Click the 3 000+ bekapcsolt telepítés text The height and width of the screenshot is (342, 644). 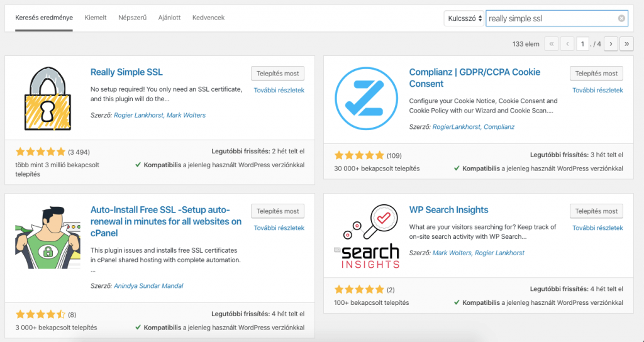tap(56, 328)
